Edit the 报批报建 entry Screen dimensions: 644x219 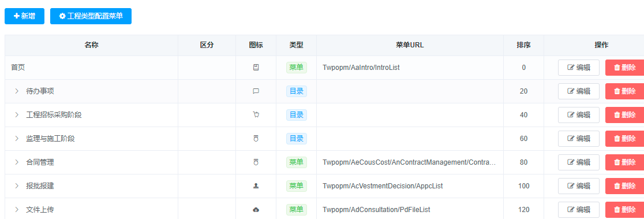point(579,186)
